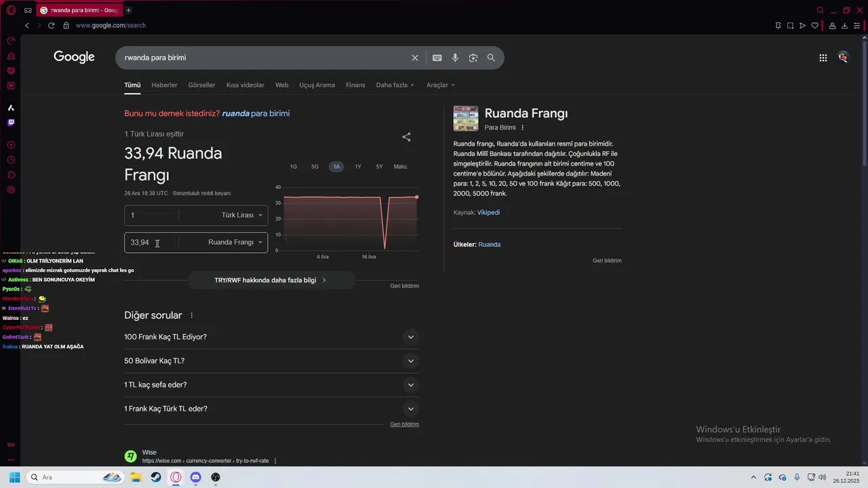Open the on-screen keyboard input tool
Image resolution: width=868 pixels, height=488 pixels.
pyautogui.click(x=437, y=58)
